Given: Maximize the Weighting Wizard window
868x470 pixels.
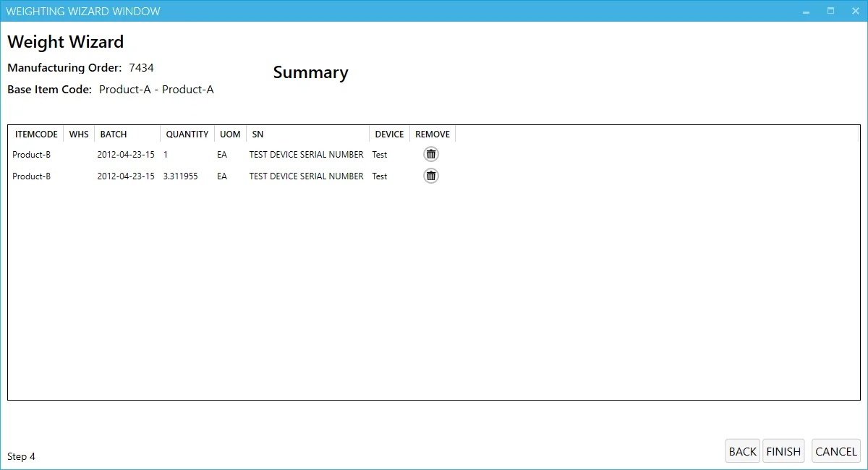Looking at the screenshot, I should tap(830, 11).
